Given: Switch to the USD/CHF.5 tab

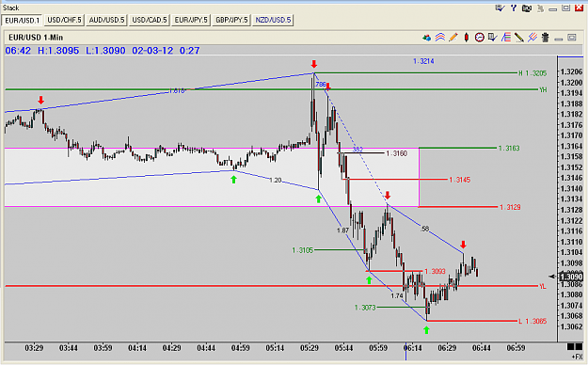Looking at the screenshot, I should 64,20.
